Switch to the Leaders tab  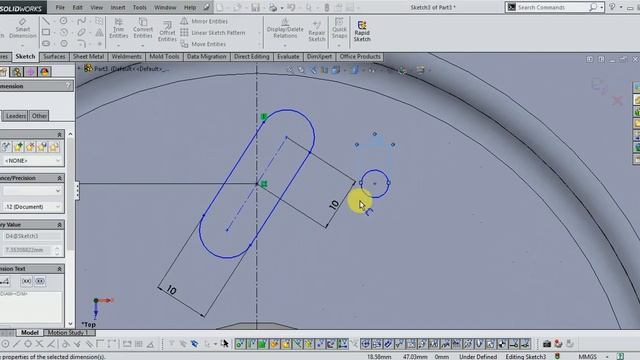pos(16,116)
